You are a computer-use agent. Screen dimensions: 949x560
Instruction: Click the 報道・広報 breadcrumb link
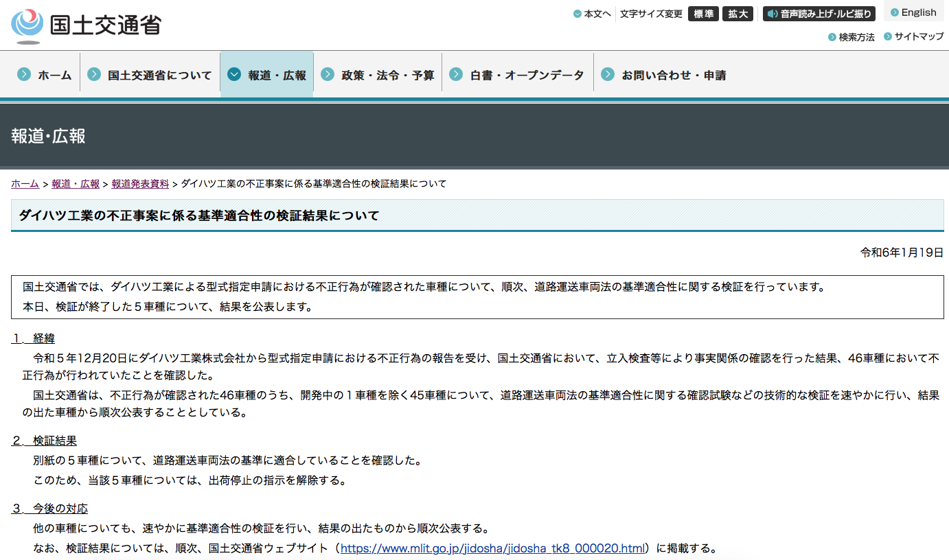click(76, 184)
